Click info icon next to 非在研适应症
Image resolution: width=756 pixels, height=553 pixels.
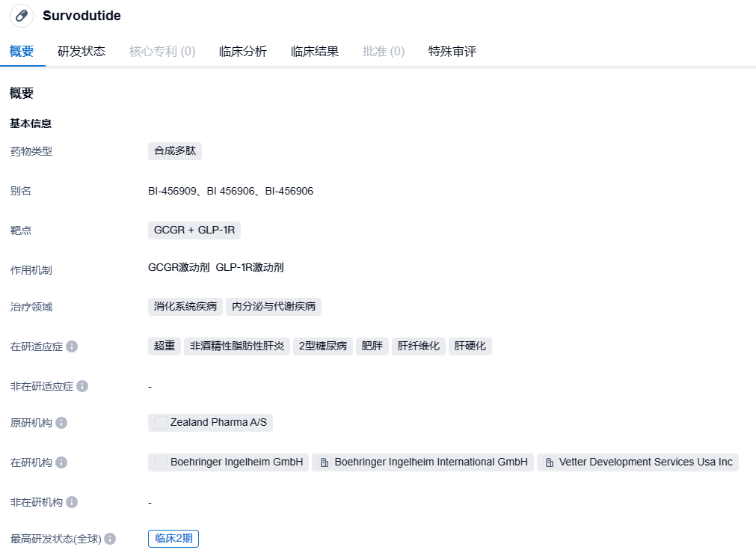click(x=82, y=386)
